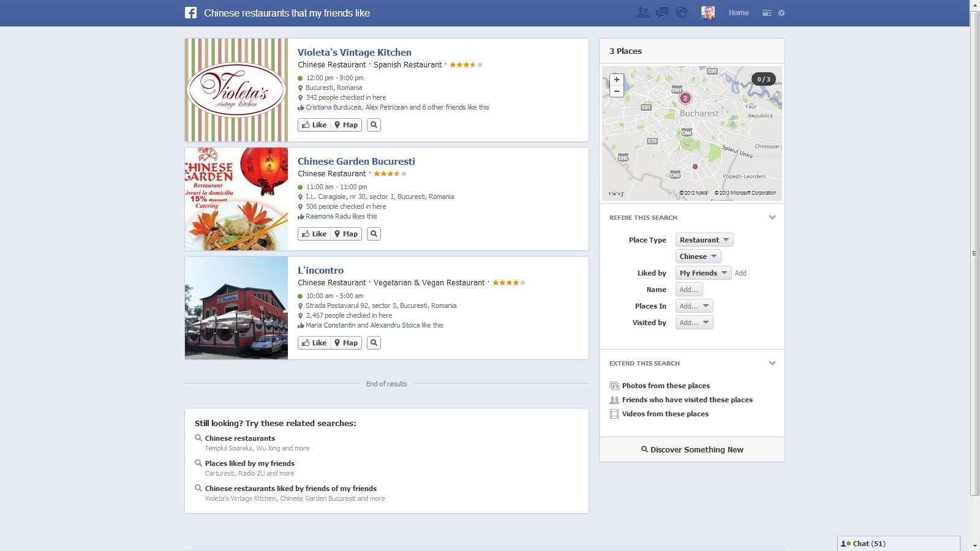Open the notifications globe icon

click(681, 12)
